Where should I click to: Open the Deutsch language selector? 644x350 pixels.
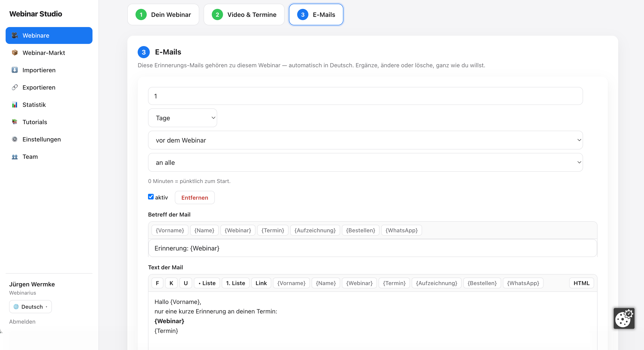pyautogui.click(x=30, y=307)
